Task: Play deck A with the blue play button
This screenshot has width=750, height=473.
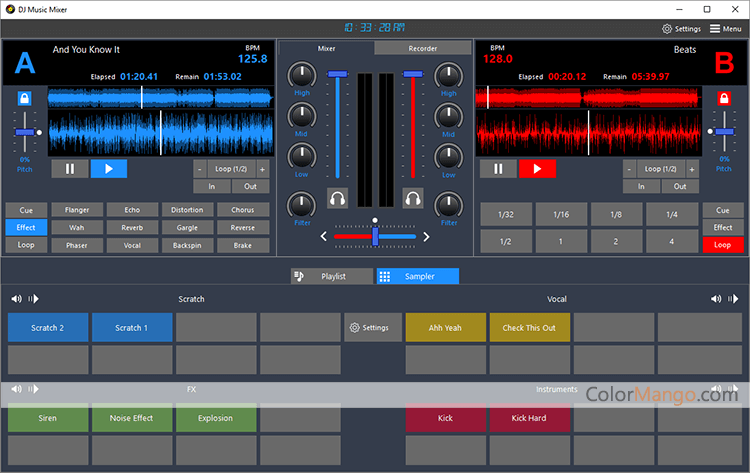Action: (x=108, y=169)
